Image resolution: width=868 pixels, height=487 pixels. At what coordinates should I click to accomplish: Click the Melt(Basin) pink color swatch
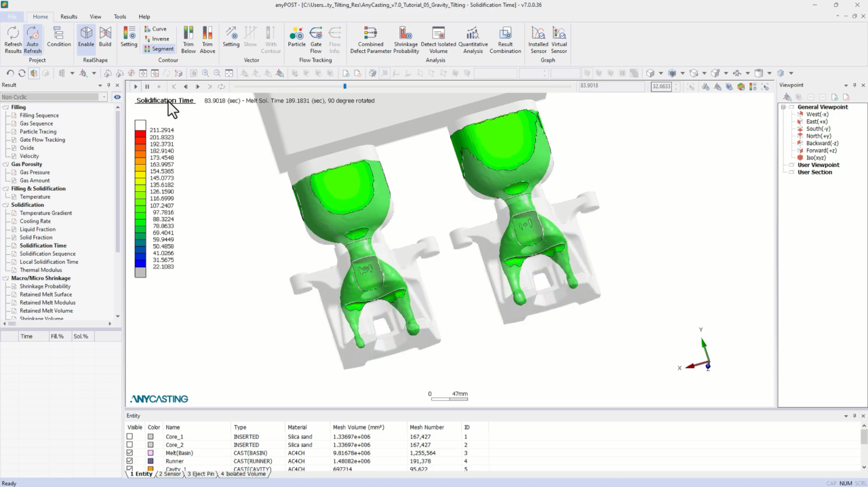pos(151,453)
